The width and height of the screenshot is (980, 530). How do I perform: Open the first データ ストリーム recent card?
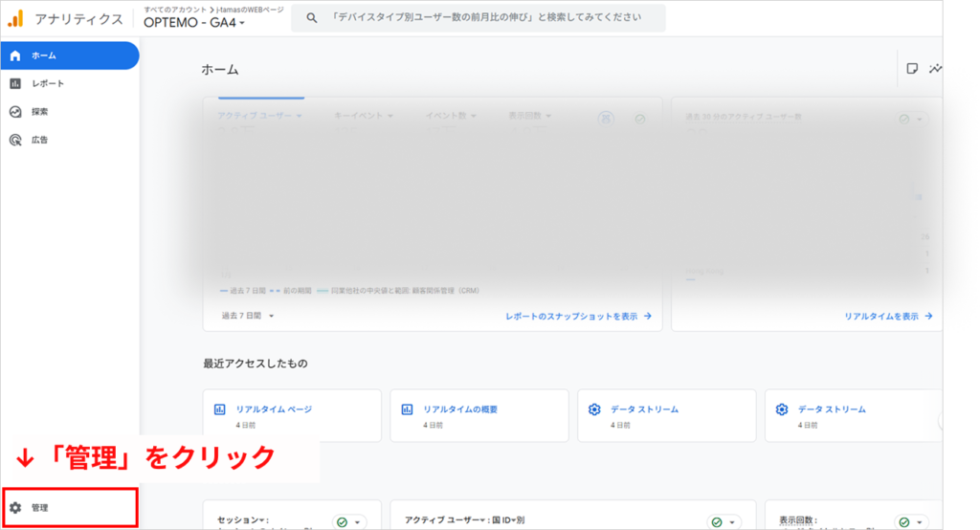coord(667,415)
